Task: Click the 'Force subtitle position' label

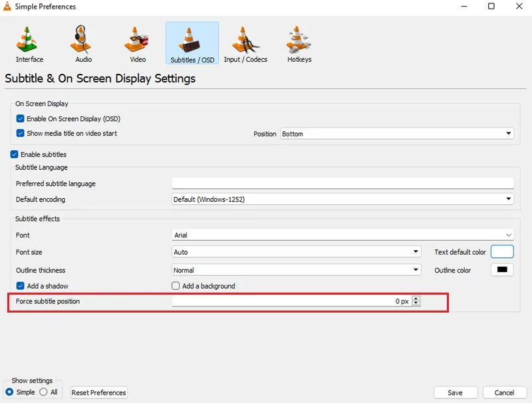Action: point(48,301)
